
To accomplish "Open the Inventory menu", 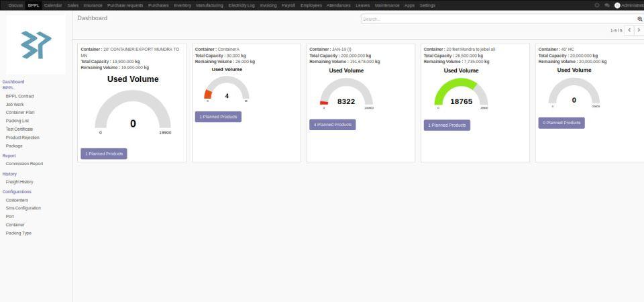I will pos(182,5).
